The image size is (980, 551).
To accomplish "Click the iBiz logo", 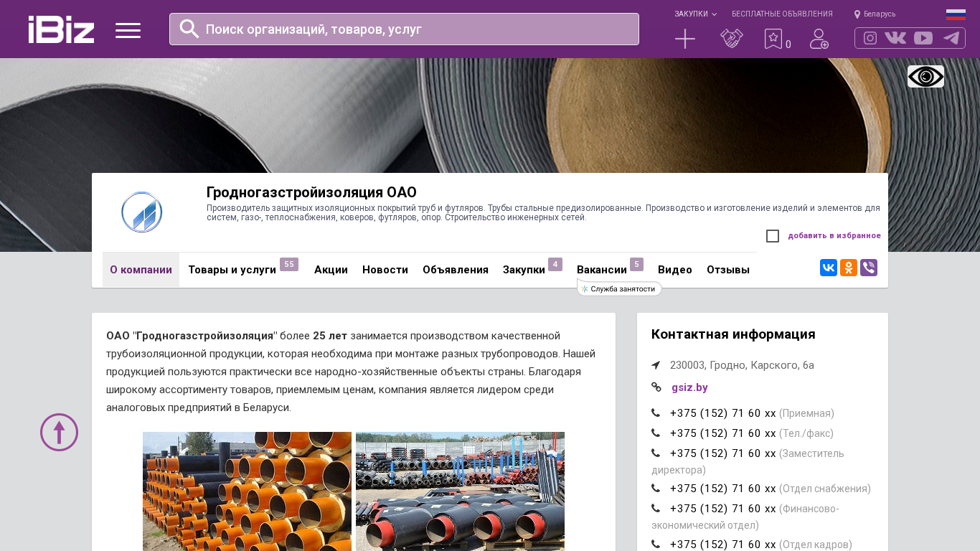I will coord(61,29).
